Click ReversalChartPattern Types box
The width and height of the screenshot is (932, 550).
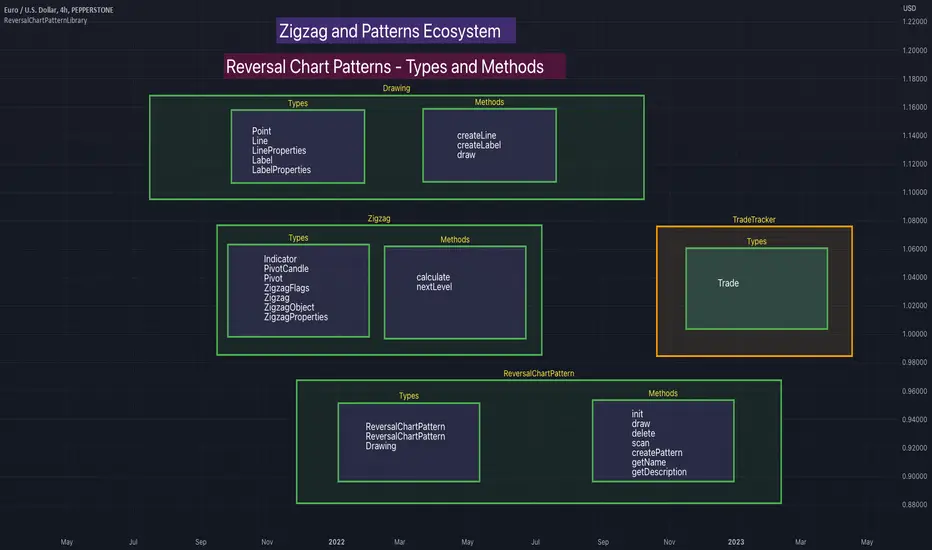409,442
